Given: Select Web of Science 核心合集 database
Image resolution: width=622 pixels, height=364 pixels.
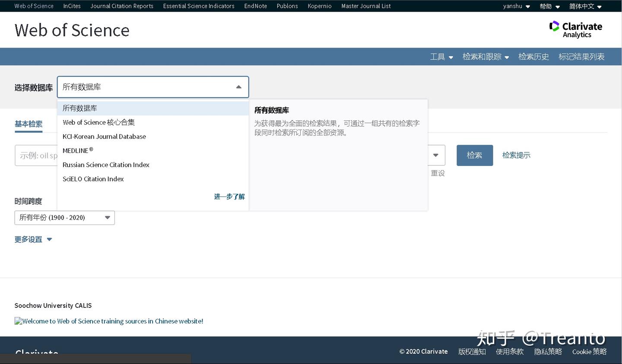Looking at the screenshot, I should [x=98, y=122].
